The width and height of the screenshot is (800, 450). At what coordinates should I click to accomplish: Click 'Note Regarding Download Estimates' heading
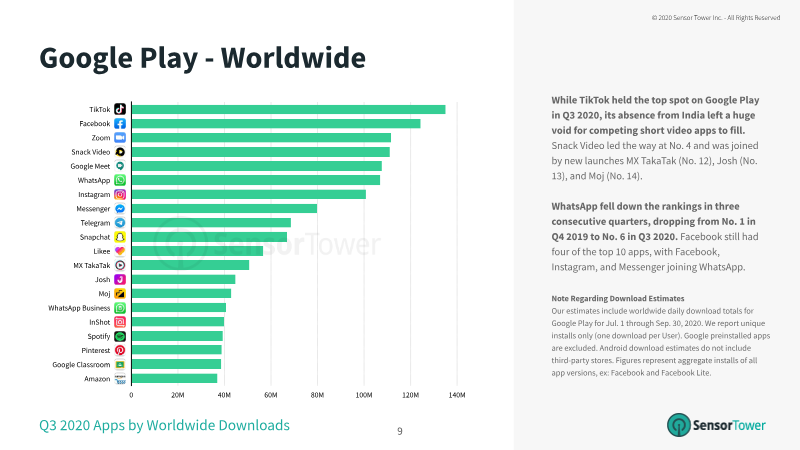pyautogui.click(x=618, y=298)
